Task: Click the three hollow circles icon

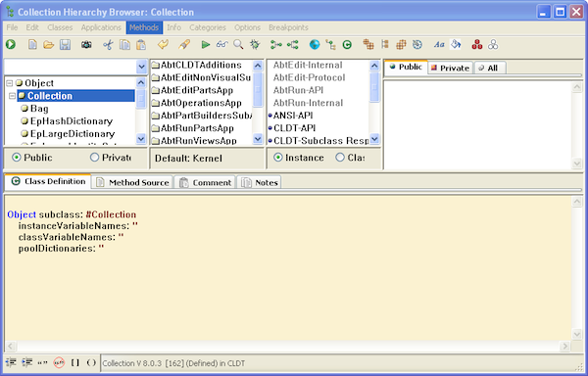Action: [493, 45]
